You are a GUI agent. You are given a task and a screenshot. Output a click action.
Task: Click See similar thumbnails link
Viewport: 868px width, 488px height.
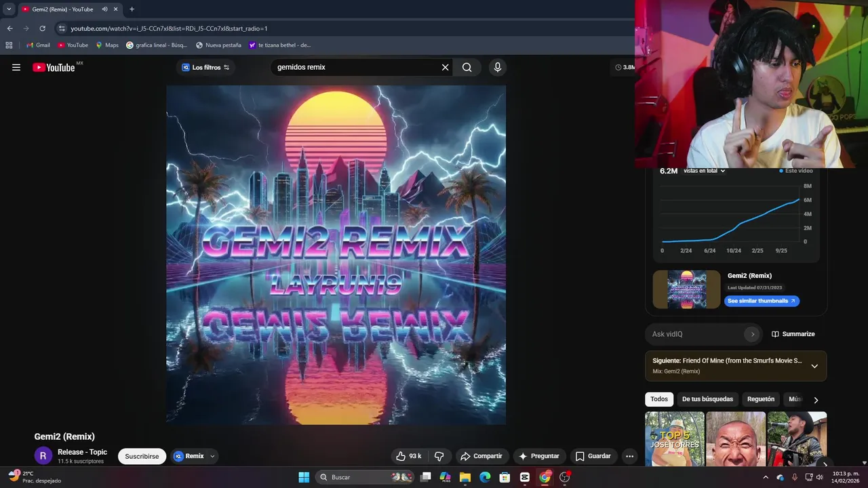point(762,301)
